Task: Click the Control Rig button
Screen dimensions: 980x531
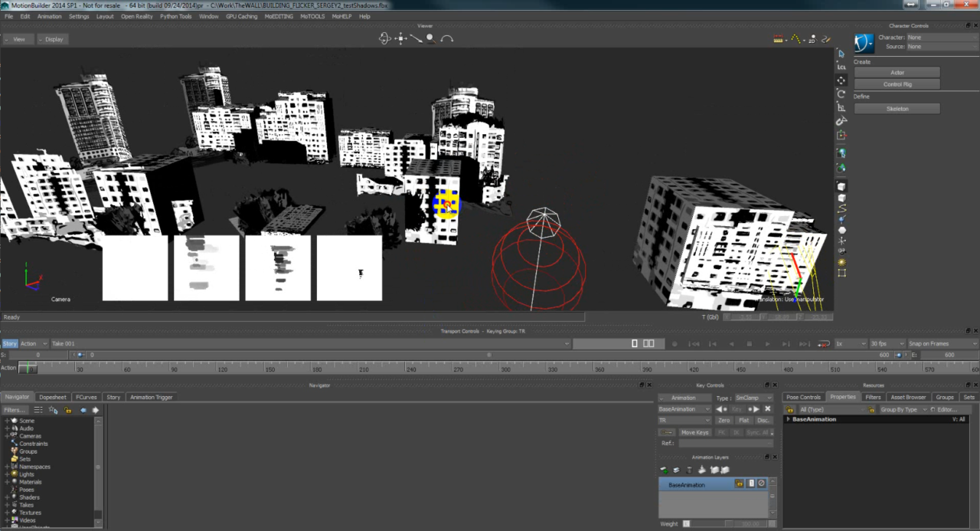Action: point(897,84)
